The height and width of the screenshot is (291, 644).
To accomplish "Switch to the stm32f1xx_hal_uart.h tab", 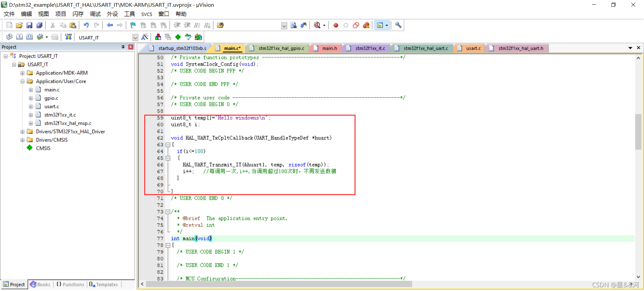I will (x=517, y=48).
